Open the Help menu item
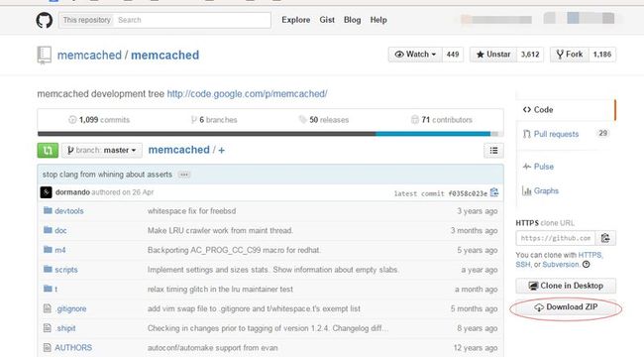The width and height of the screenshot is (644, 357). click(x=378, y=20)
